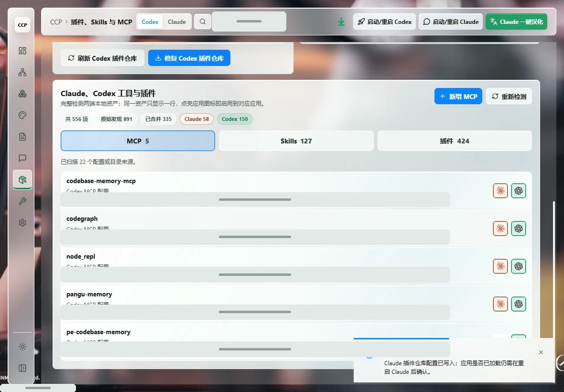Screen dimensions: 564x392
Task: Click the 重新检测 button
Action: pyautogui.click(x=509, y=97)
